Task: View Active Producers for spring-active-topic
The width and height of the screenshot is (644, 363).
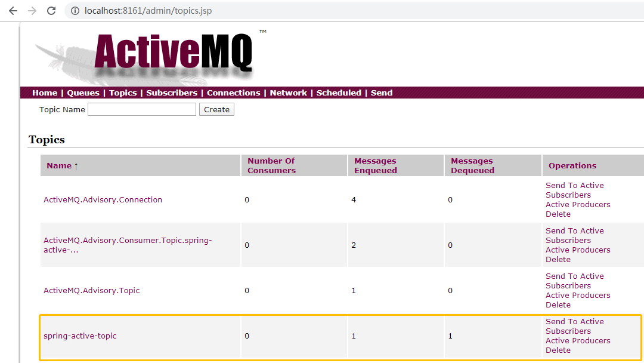Action: point(578,341)
